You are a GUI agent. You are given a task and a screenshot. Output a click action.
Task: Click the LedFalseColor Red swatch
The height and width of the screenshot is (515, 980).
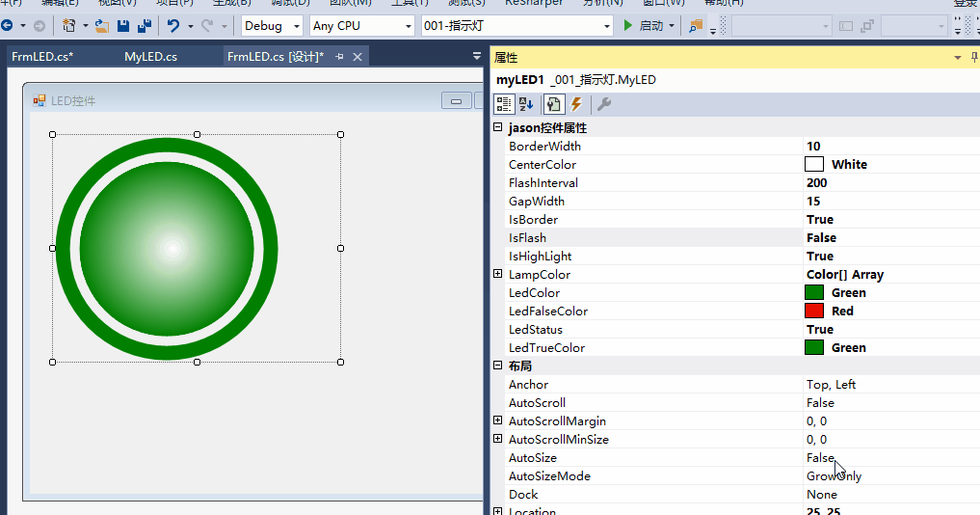pos(813,311)
